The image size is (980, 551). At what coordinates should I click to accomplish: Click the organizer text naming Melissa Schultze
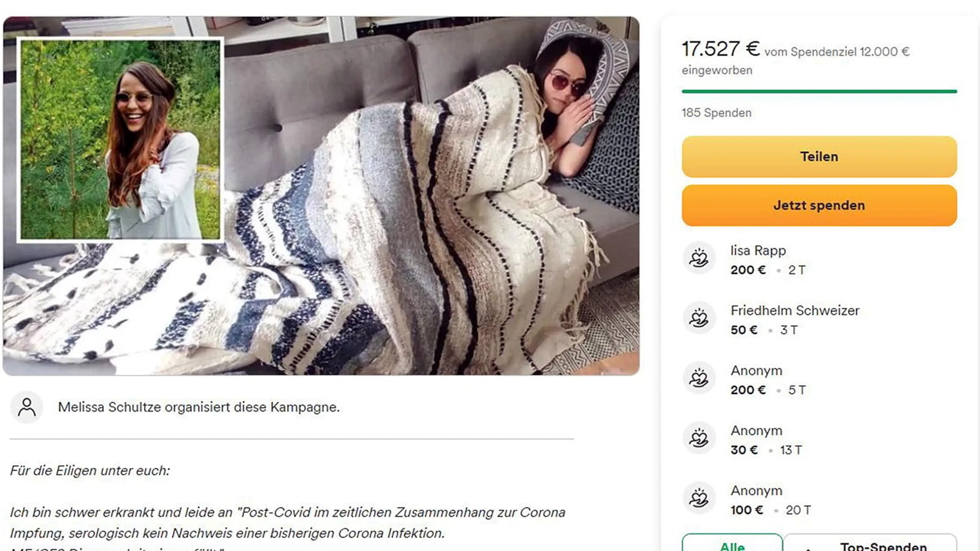(198, 407)
